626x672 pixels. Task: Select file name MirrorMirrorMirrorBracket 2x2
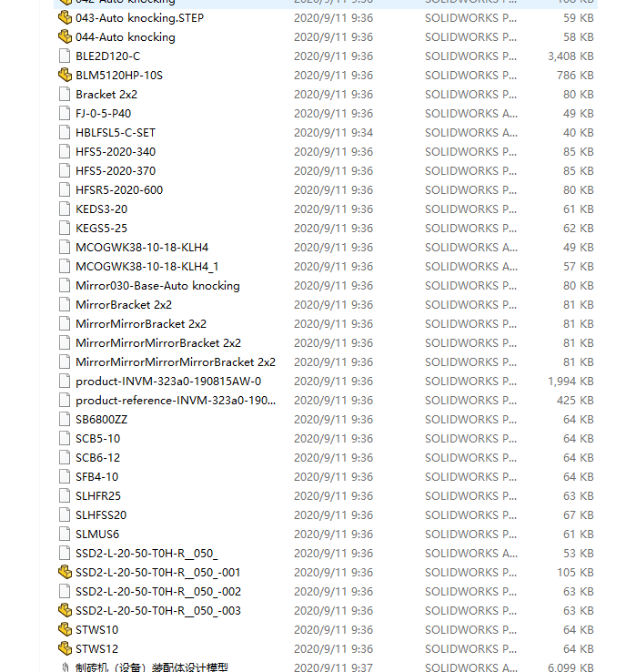158,343
